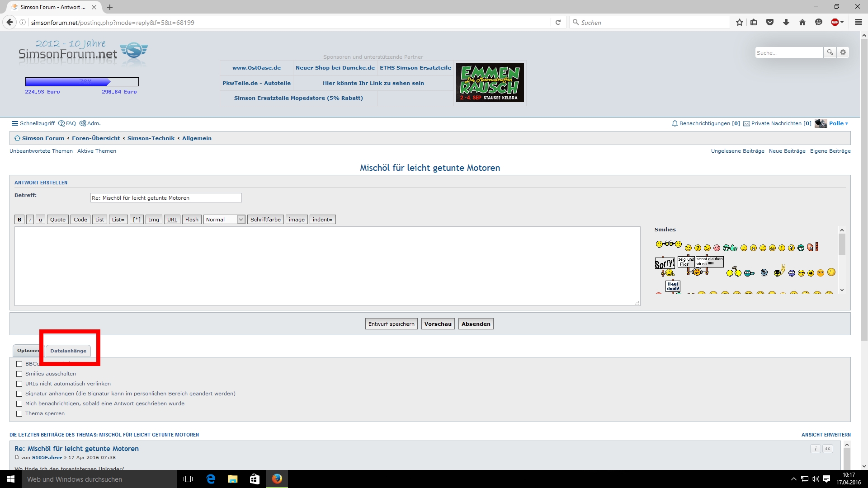Open Task View on the taskbar
Viewport: 868px width, 488px height.
188,479
